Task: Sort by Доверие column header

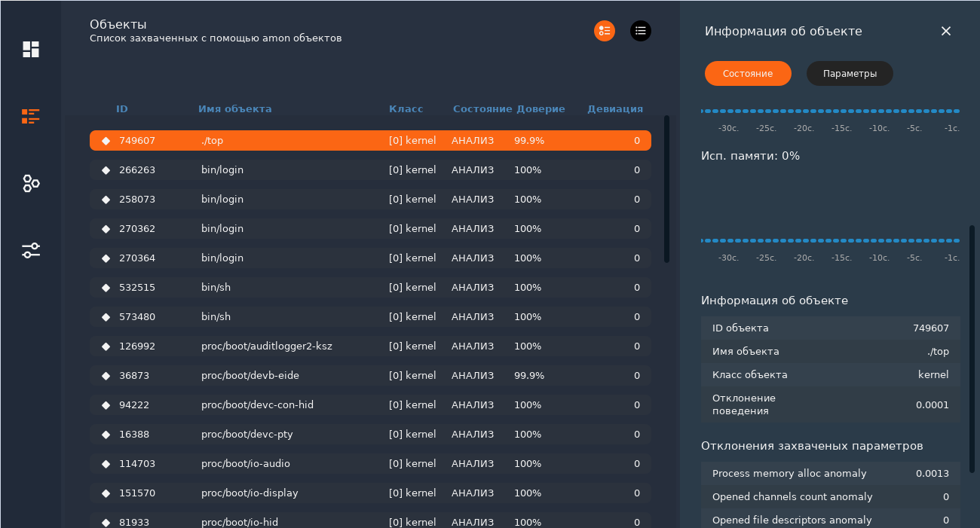Action: 541,109
